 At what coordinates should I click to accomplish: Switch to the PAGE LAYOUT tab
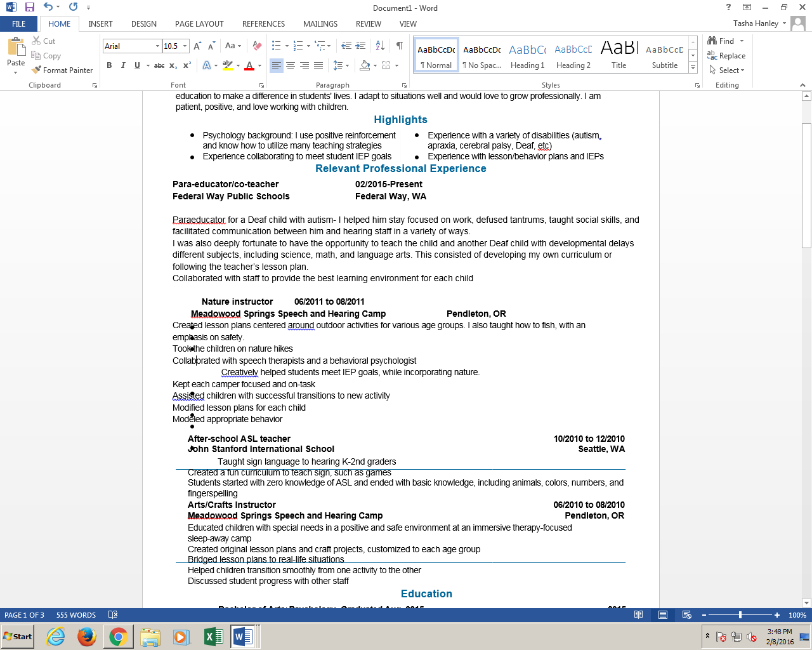(x=199, y=23)
